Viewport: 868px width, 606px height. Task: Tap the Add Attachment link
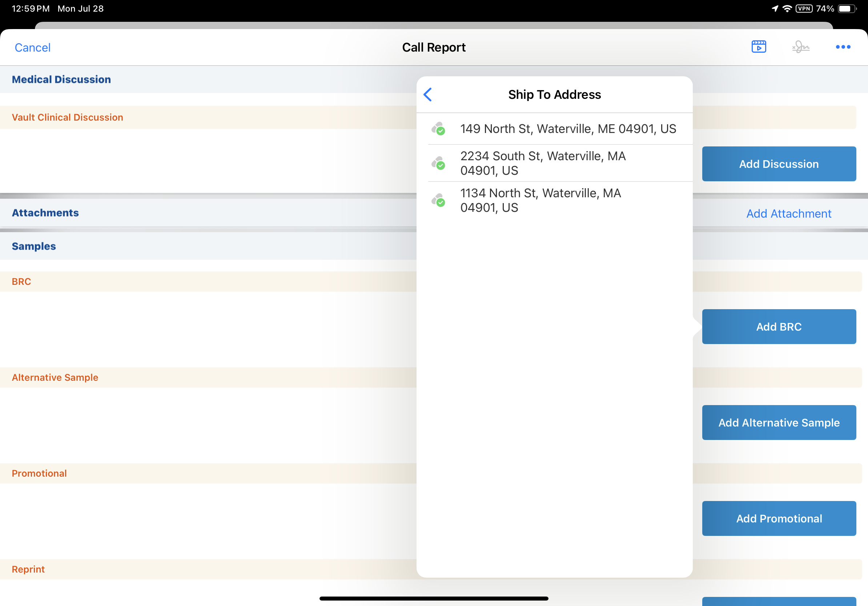(788, 214)
